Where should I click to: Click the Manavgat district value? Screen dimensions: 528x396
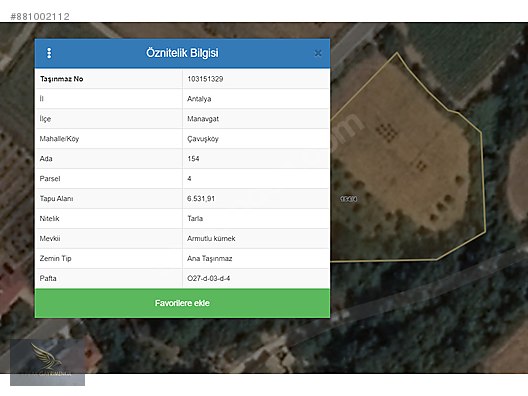pyautogui.click(x=203, y=119)
